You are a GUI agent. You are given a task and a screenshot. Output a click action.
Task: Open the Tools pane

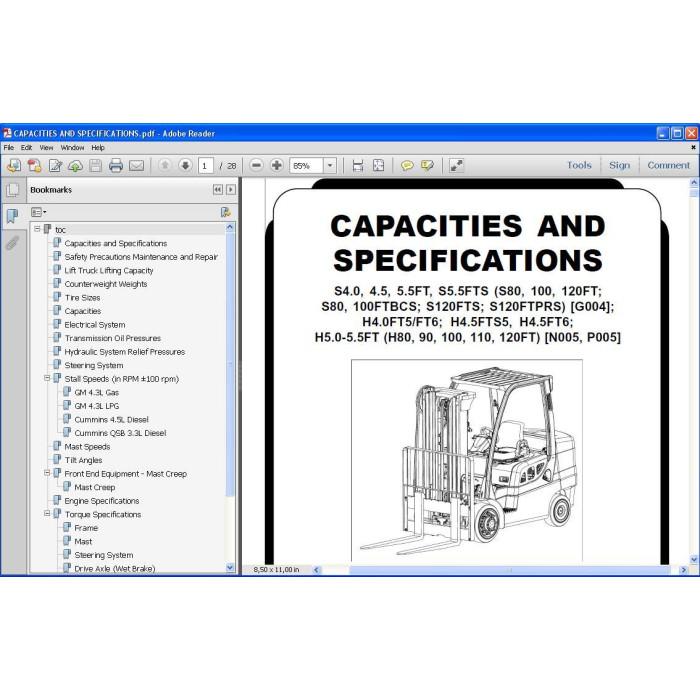579,165
